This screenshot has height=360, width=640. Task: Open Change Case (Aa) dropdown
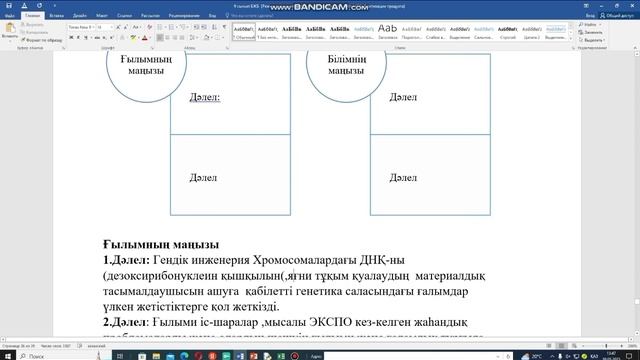[137, 27]
